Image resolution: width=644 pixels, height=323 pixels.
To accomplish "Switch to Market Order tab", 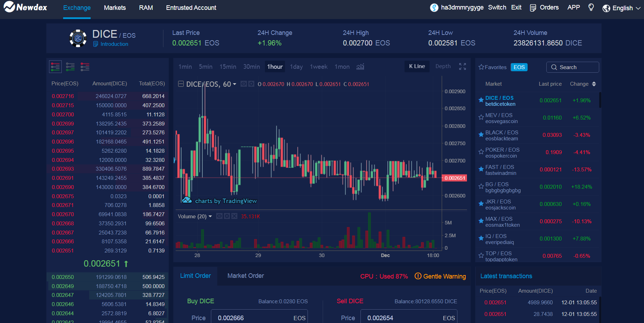I will 245,276.
